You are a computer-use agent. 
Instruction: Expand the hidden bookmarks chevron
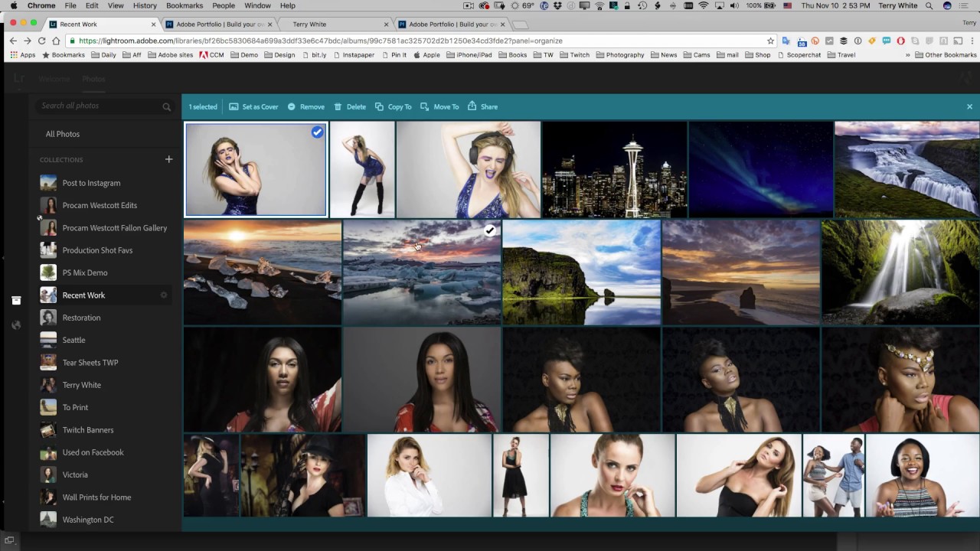[x=908, y=55]
